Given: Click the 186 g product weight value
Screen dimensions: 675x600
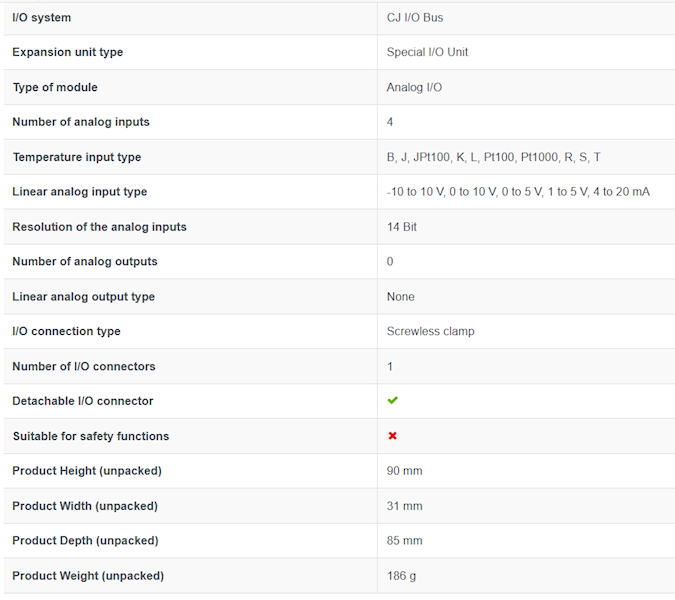Looking at the screenshot, I should (x=401, y=576).
